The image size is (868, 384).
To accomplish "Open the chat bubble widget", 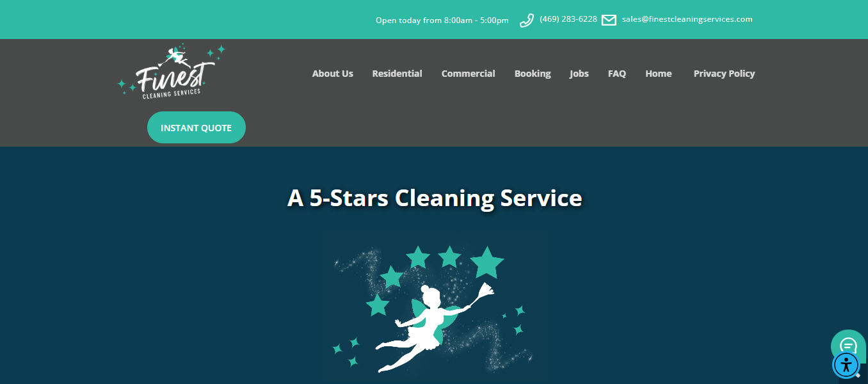I will pos(848,345).
